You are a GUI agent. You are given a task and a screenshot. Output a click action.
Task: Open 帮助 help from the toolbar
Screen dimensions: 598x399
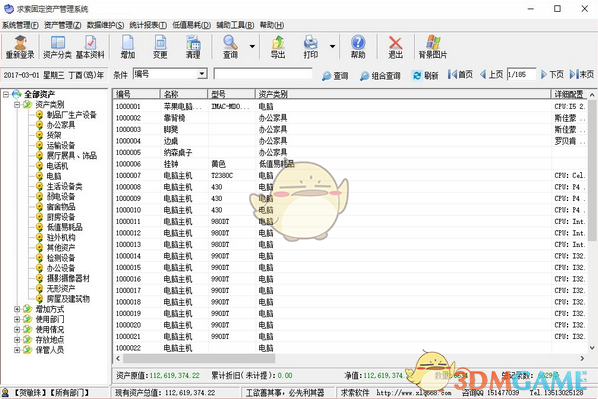pyautogui.click(x=358, y=47)
